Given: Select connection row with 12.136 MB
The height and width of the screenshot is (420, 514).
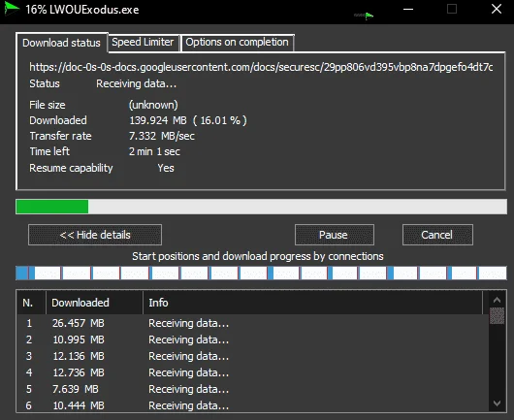Looking at the screenshot, I should (x=252, y=356).
